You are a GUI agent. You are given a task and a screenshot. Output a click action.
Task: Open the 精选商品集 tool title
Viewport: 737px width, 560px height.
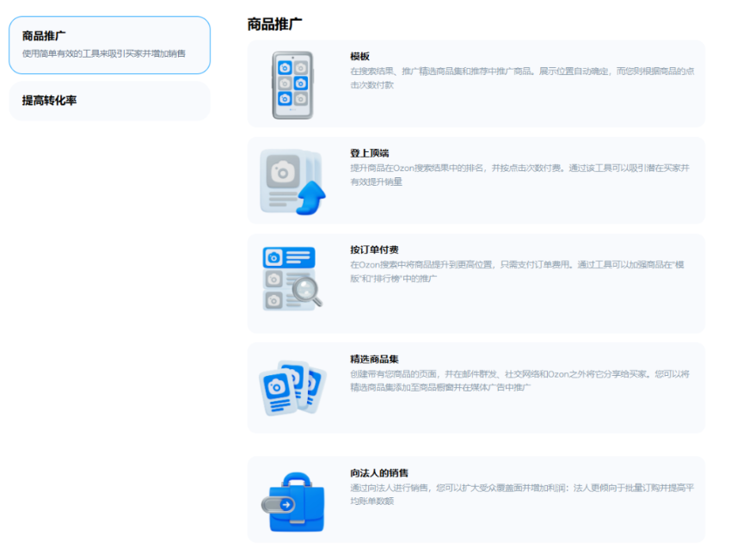(374, 359)
